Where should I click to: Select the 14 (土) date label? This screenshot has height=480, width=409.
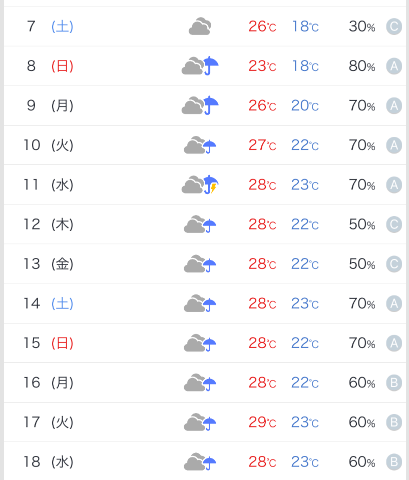(48, 303)
